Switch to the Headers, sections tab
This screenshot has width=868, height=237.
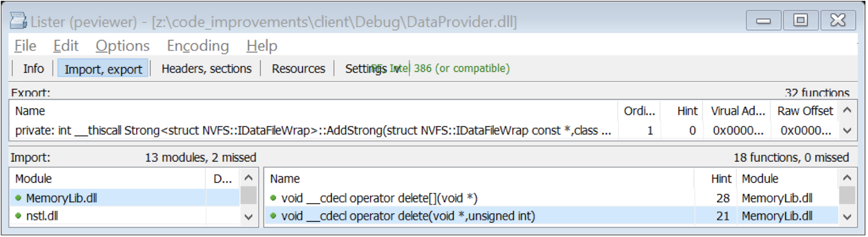pos(206,69)
